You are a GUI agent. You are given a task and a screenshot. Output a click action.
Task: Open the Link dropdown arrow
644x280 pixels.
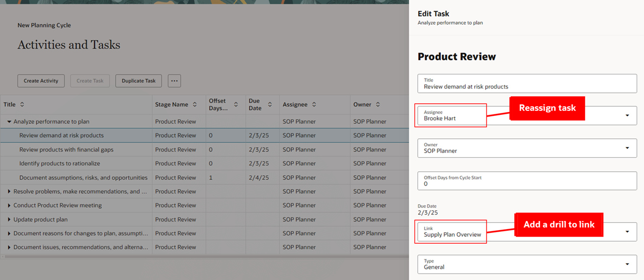(627, 232)
